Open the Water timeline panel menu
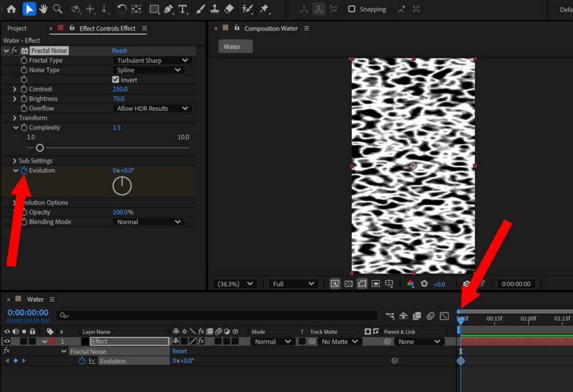The height and width of the screenshot is (392, 573). coord(52,299)
